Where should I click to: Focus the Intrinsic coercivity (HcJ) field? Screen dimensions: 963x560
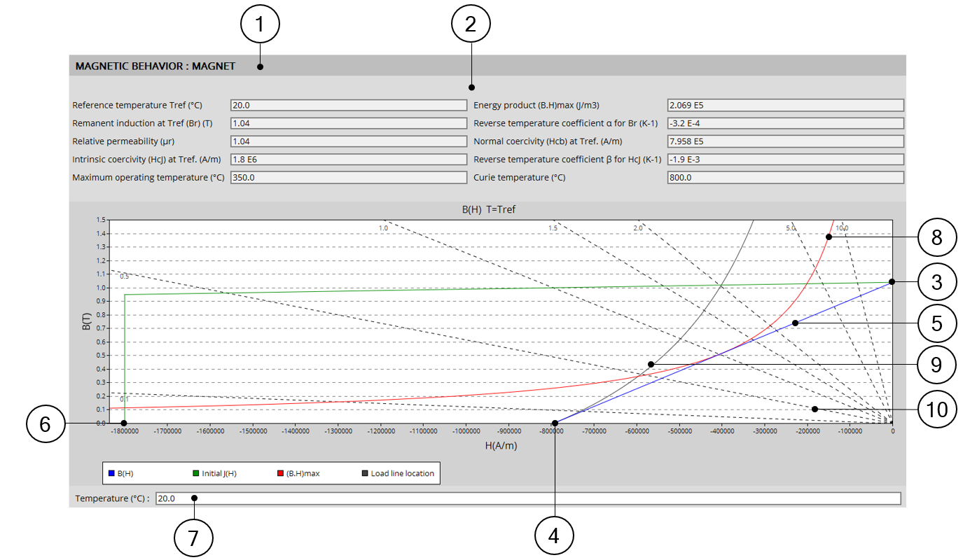[x=348, y=160]
